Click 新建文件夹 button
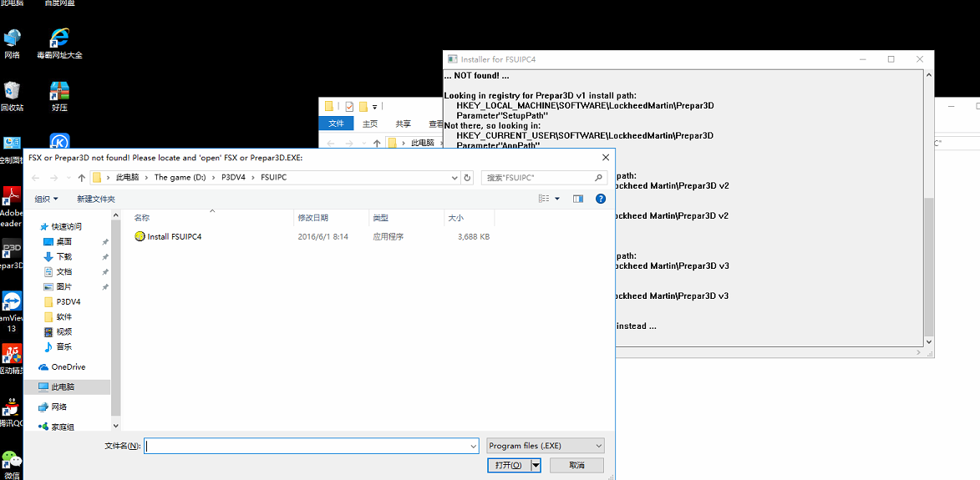Screen dimensions: 980x480 pos(96,199)
